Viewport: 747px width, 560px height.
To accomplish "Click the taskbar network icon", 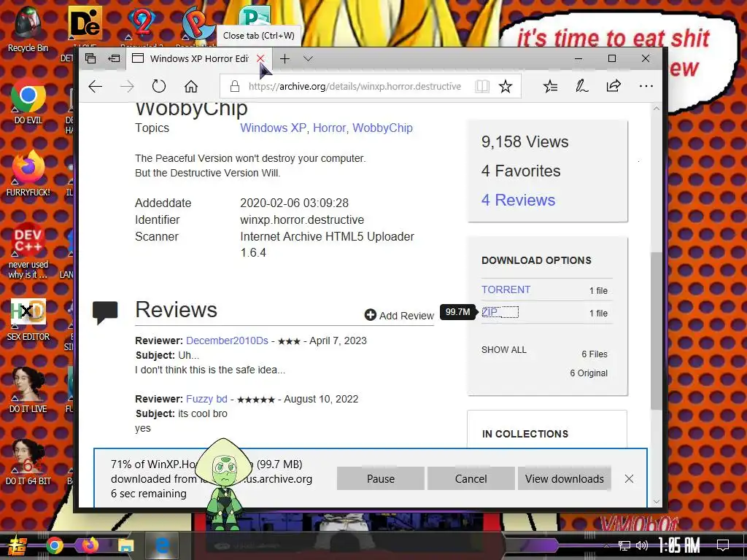I will coord(624,545).
